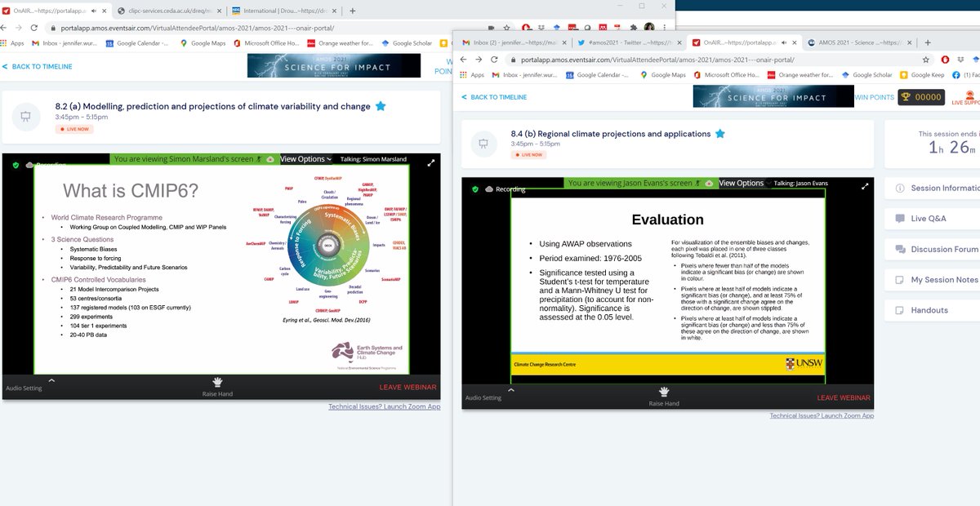Click LEAVE WEBINAR in the left window
The height and width of the screenshot is (506, 980).
point(408,387)
